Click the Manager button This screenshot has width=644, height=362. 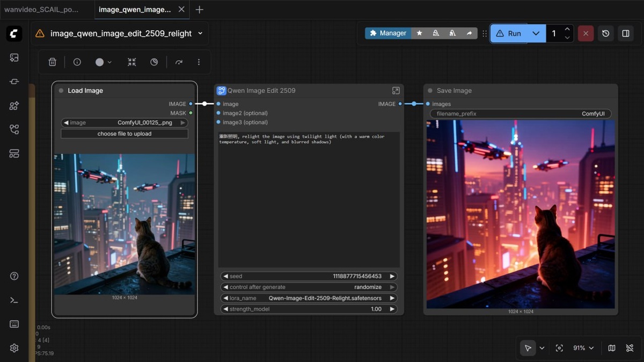pos(388,33)
